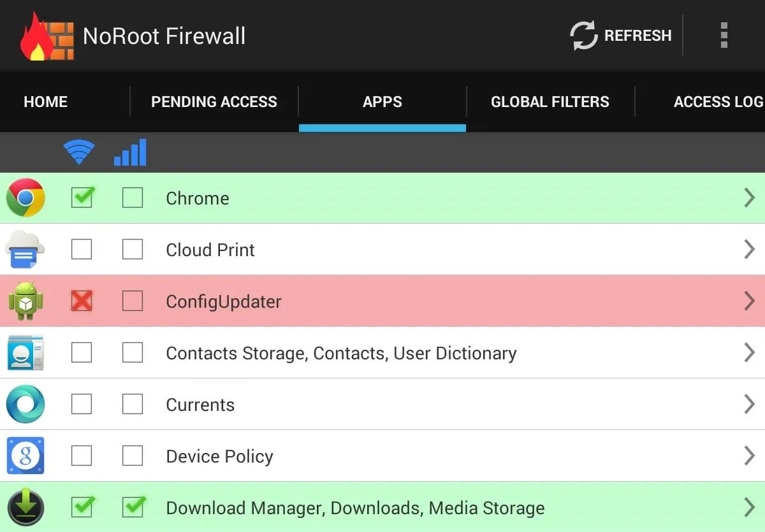Tap the NoRoot Firewall flame logo

tap(46, 36)
